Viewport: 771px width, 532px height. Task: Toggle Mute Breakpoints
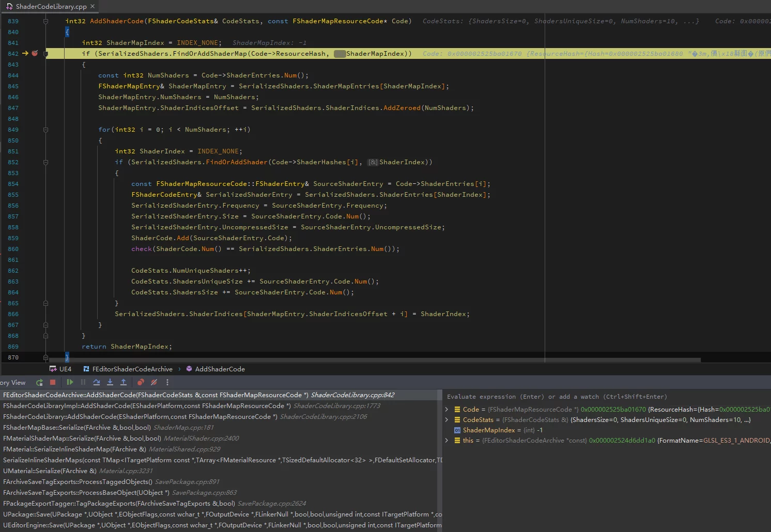[154, 383]
